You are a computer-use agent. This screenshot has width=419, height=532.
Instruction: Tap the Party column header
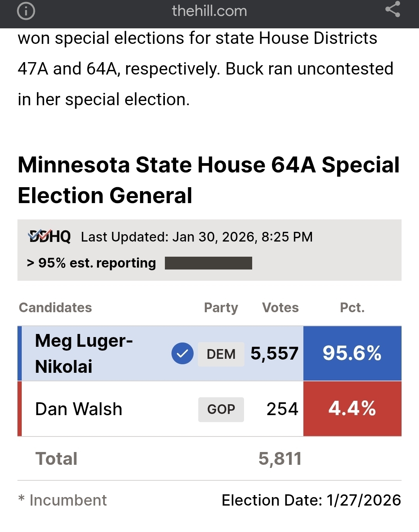point(221,308)
